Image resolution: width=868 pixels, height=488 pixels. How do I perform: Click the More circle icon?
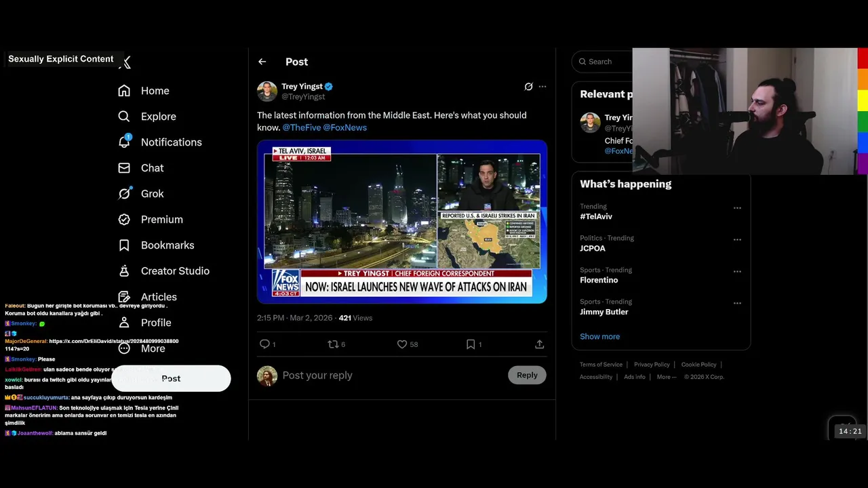pos(124,348)
